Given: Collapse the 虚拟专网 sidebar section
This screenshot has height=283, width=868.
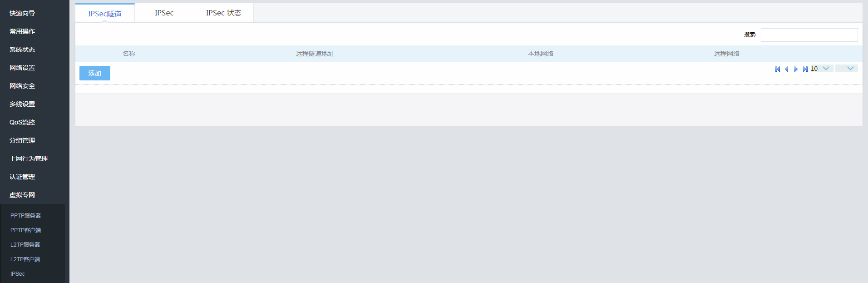Looking at the screenshot, I should (22, 195).
